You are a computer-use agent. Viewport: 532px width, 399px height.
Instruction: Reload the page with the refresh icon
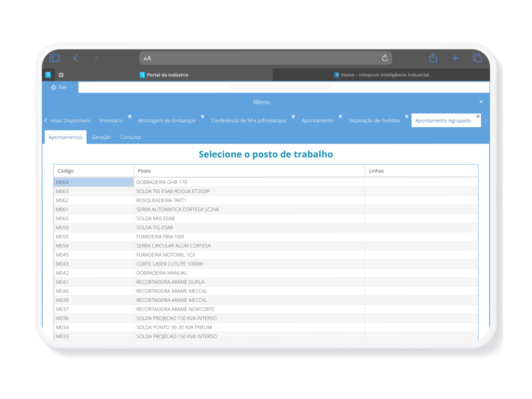(x=384, y=58)
